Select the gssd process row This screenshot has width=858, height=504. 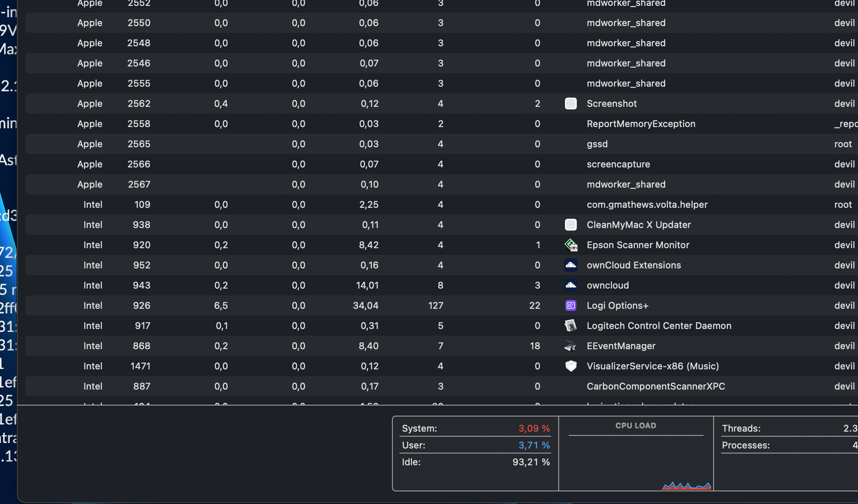tap(597, 144)
